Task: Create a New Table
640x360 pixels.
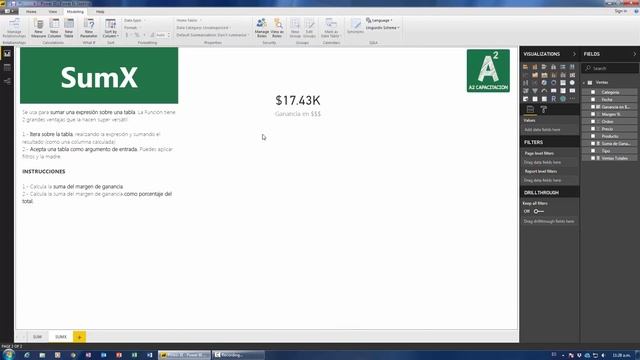Action: [69, 28]
